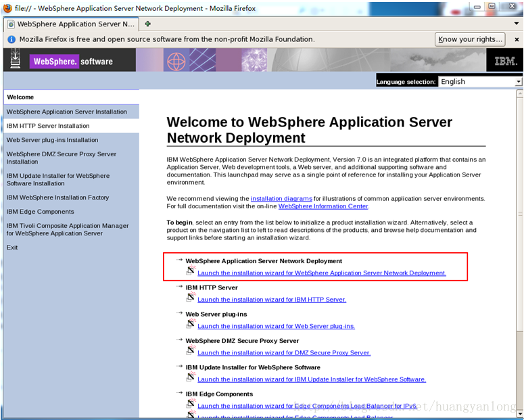Click the page icon on the browser tab
This screenshot has width=524, height=420.
[11, 24]
